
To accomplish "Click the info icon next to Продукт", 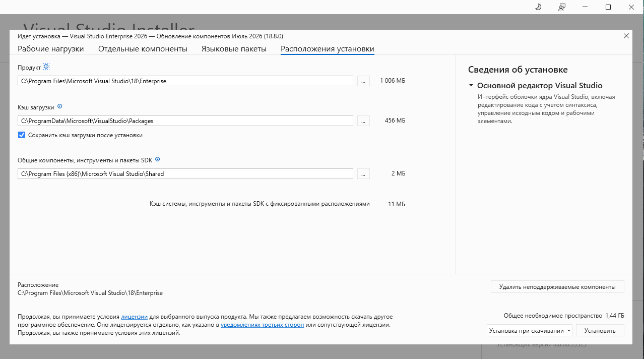I will [46, 67].
